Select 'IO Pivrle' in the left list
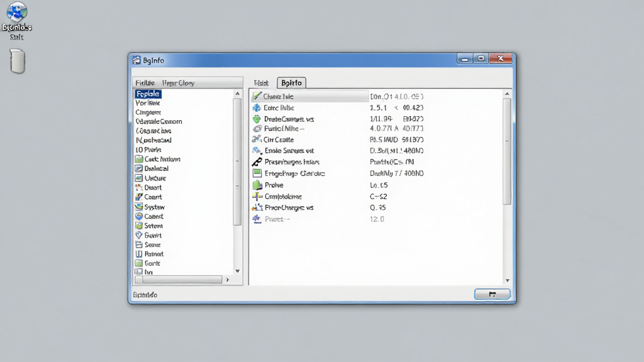The width and height of the screenshot is (644, 362). (148, 150)
